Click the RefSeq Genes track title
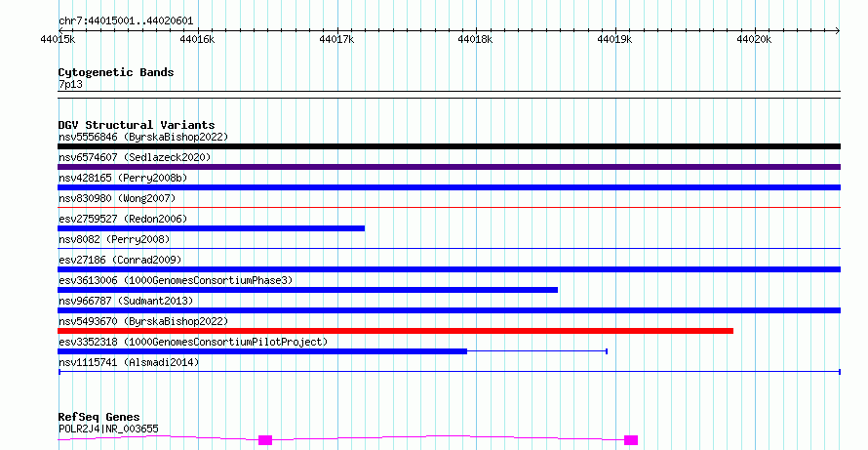The height and width of the screenshot is (450, 868). point(99,417)
